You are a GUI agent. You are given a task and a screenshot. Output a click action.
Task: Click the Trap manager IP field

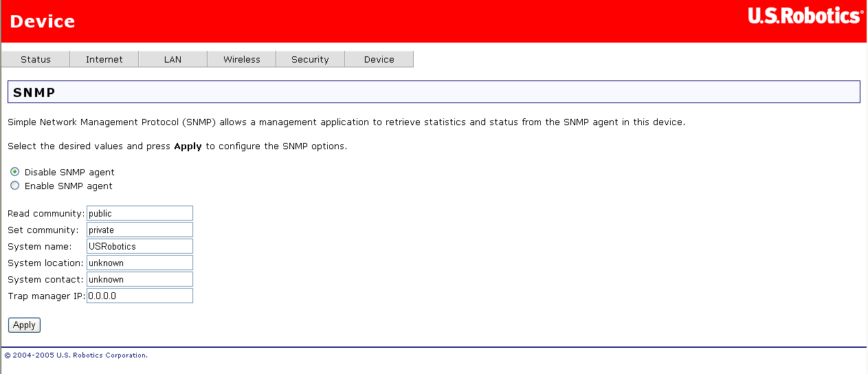coord(140,296)
